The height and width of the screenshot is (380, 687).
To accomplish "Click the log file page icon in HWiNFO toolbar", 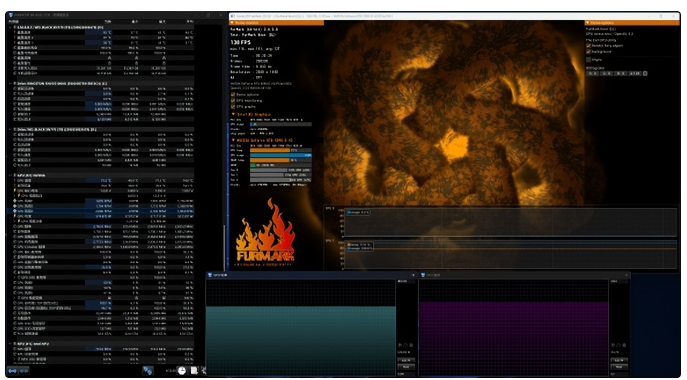I will click(x=194, y=371).
